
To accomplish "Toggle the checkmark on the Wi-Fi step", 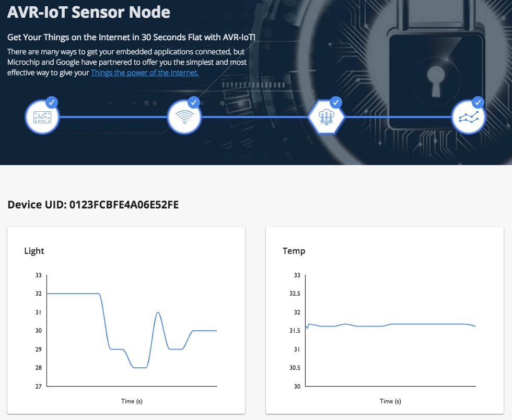I will 193,103.
